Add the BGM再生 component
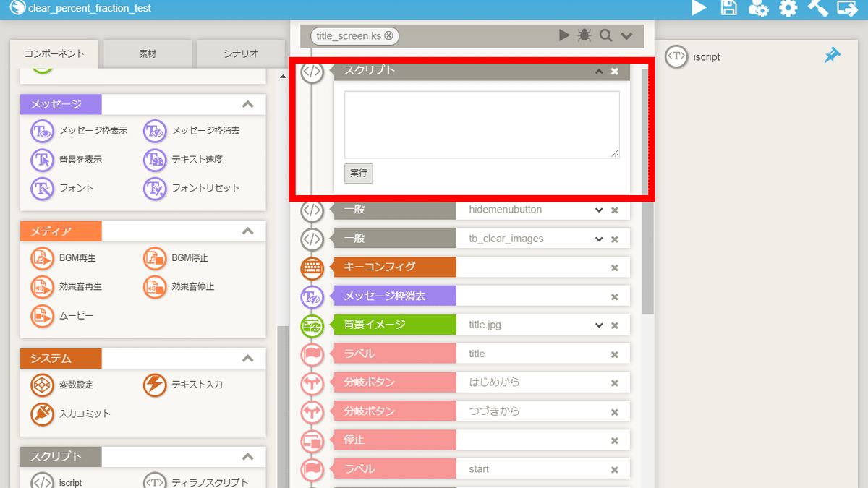Viewport: 868px width, 488px height. [x=64, y=257]
